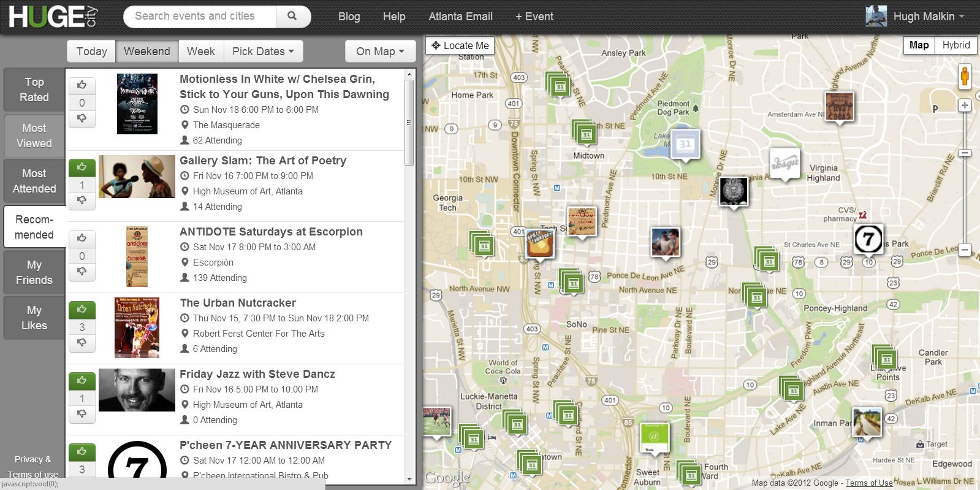Image resolution: width=980 pixels, height=490 pixels.
Task: Open the Piedmont Park calendar marker
Action: 685,145
